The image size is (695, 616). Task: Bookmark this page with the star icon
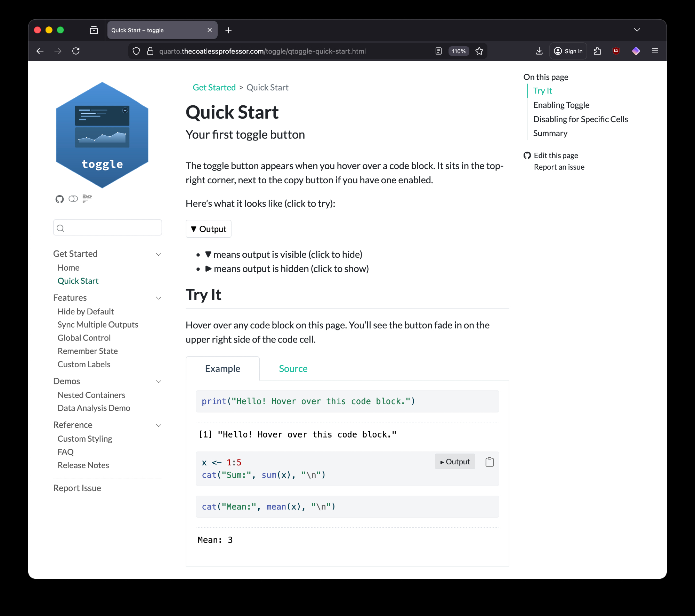[479, 51]
